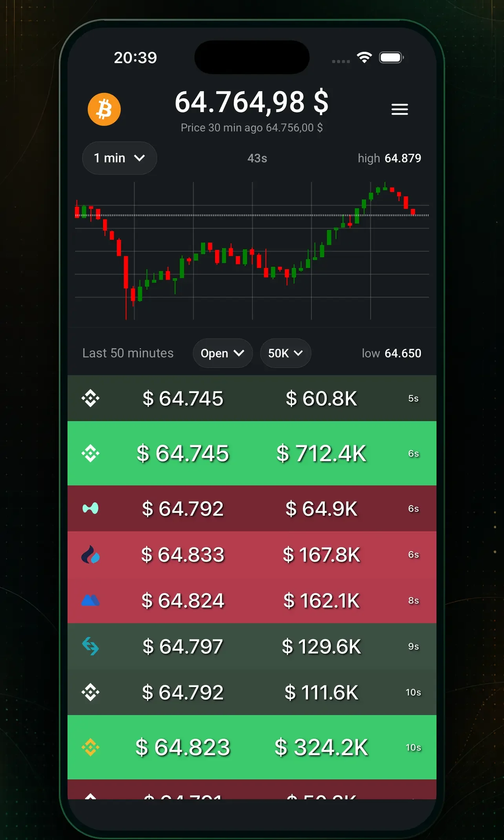Tap exchange icon in the $ 111.6K row
This screenshot has height=840, width=504.
tap(90, 692)
